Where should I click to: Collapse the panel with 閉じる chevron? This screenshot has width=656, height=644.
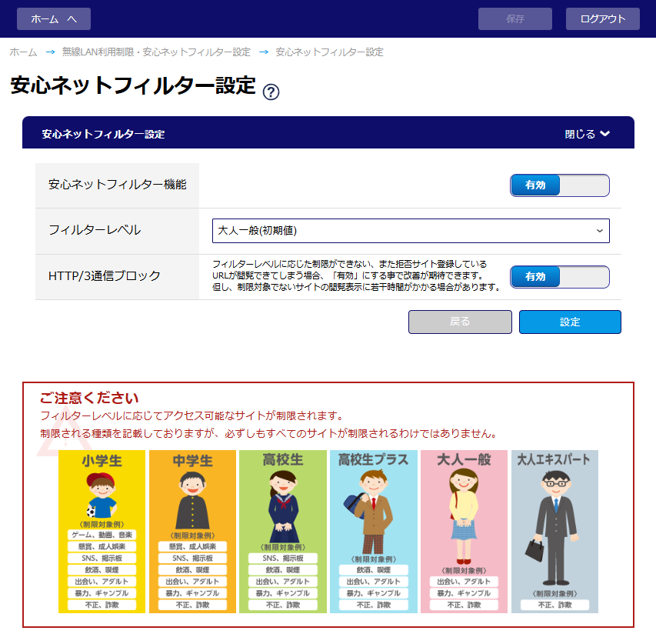(x=587, y=134)
